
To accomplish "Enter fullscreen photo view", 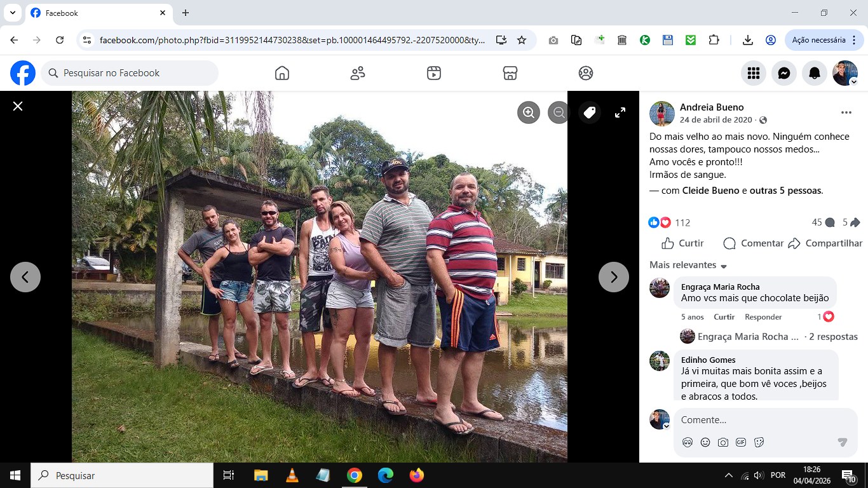I will 620,112.
